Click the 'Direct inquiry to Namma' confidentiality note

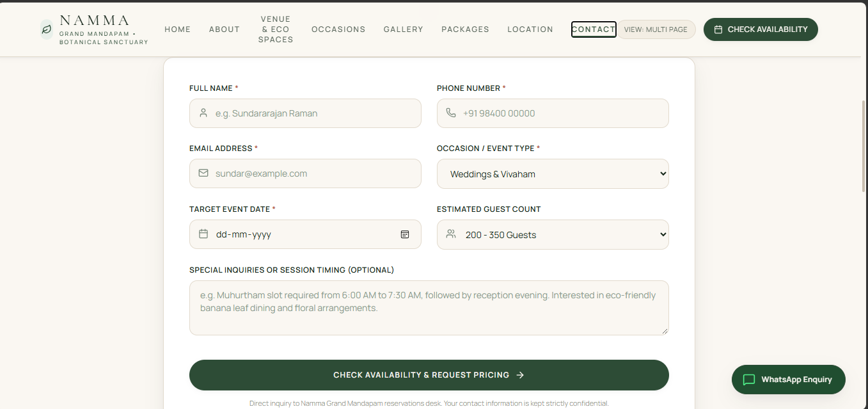pos(429,403)
